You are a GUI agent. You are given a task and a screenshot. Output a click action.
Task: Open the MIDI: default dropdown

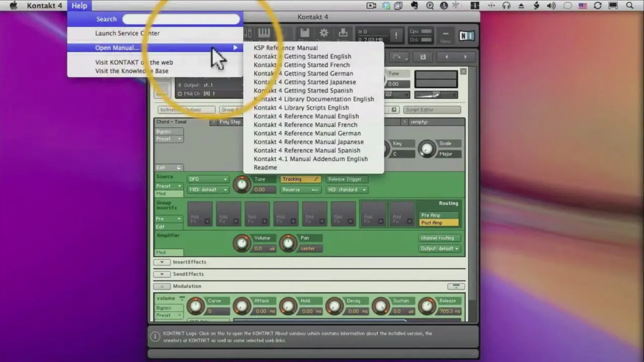(x=208, y=190)
